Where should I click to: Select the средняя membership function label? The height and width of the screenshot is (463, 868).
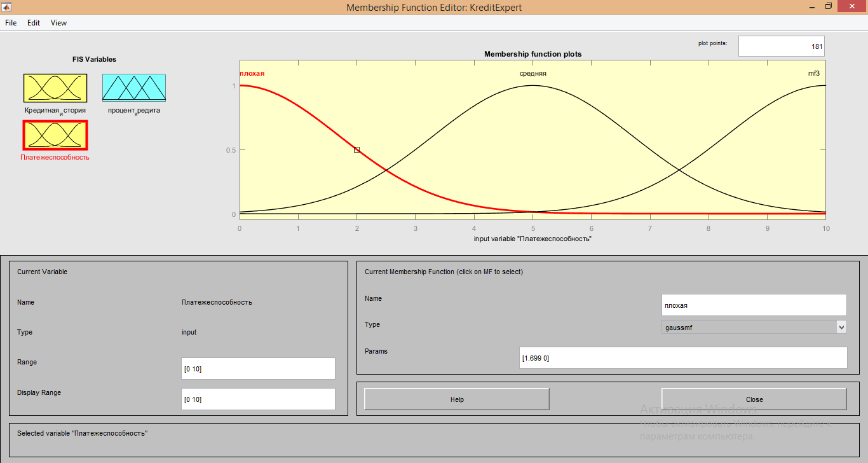point(533,73)
